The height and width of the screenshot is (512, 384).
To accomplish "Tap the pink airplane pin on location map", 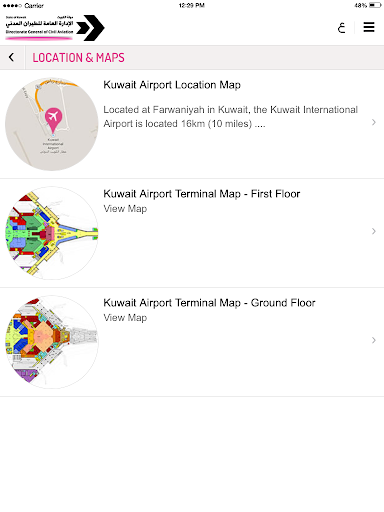I will (x=53, y=120).
